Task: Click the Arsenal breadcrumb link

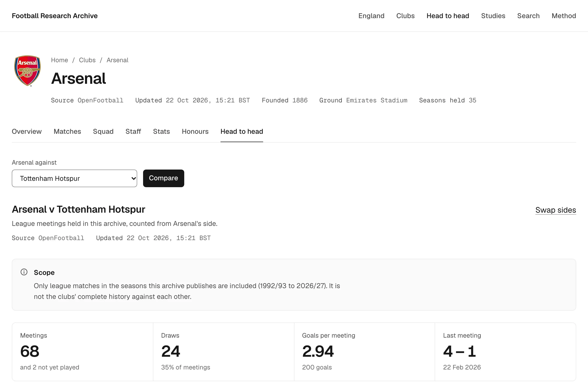Action: (118, 60)
